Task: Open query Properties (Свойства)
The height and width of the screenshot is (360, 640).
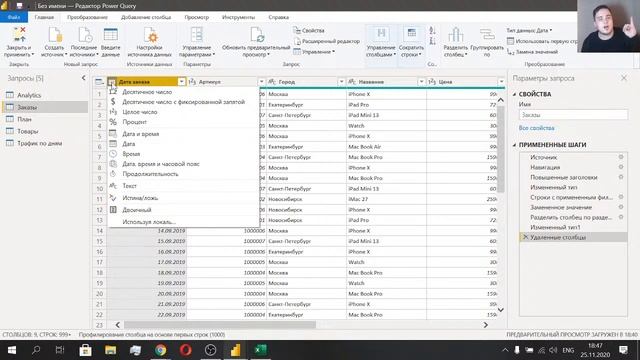Action: 309,31
